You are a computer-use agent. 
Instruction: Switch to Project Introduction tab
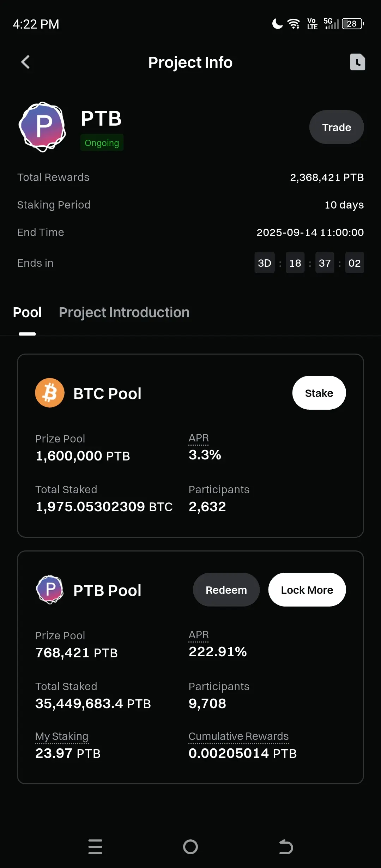(124, 312)
